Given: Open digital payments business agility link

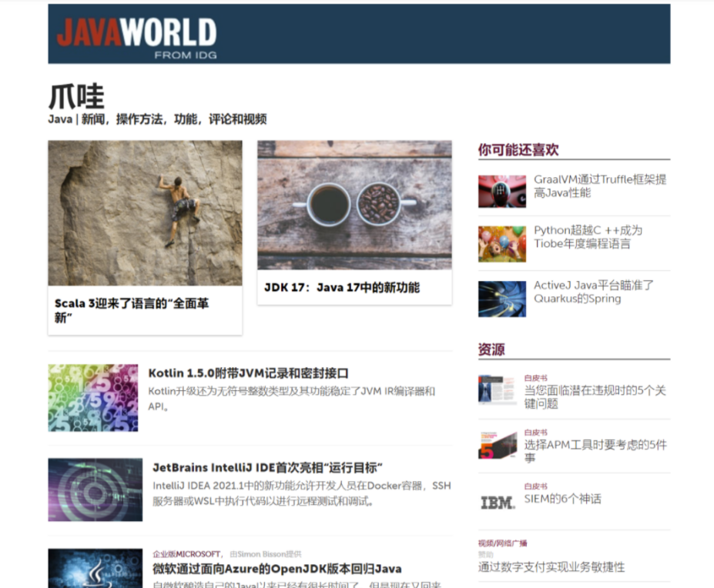Looking at the screenshot, I should click(551, 567).
